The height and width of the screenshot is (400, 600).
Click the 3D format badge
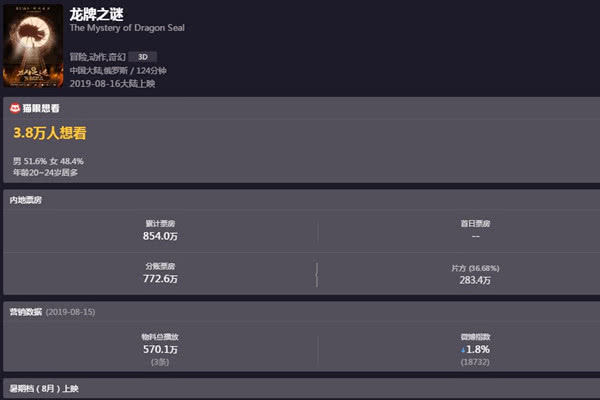(142, 57)
